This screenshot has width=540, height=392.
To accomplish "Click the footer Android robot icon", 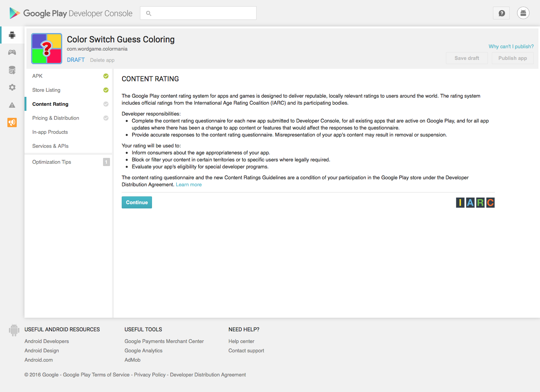I will coord(14,330).
